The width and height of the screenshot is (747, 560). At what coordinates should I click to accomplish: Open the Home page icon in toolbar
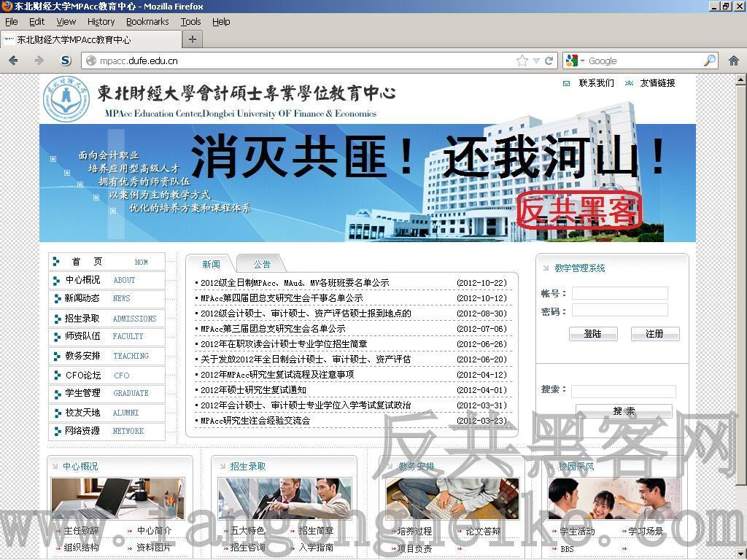tap(734, 61)
